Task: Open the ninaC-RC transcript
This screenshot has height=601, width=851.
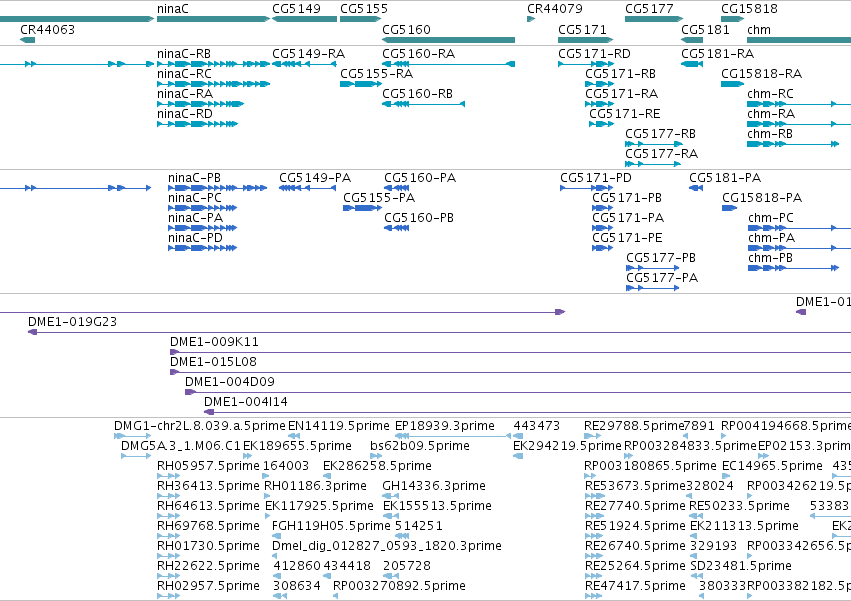Action: (213, 84)
